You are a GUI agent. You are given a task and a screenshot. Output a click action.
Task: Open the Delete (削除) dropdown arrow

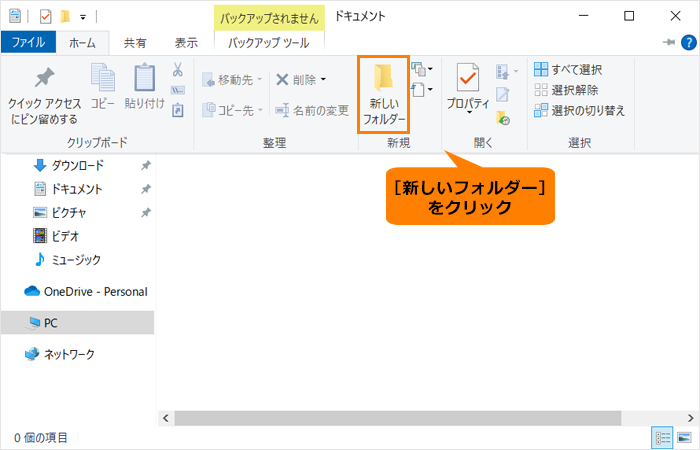click(323, 80)
